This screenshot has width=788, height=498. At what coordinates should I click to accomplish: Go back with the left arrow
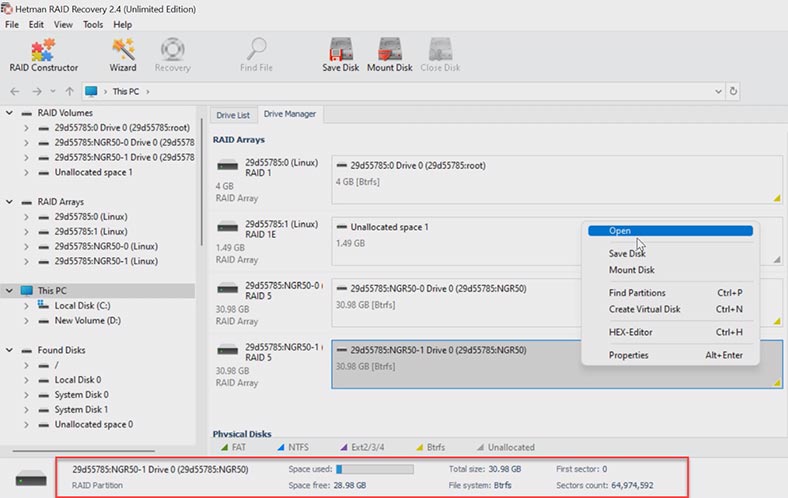tap(15, 91)
